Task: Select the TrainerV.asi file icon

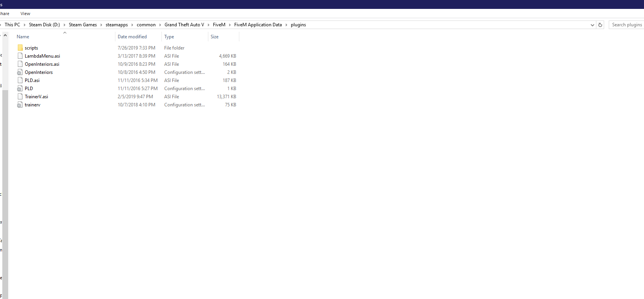Action: click(x=20, y=97)
